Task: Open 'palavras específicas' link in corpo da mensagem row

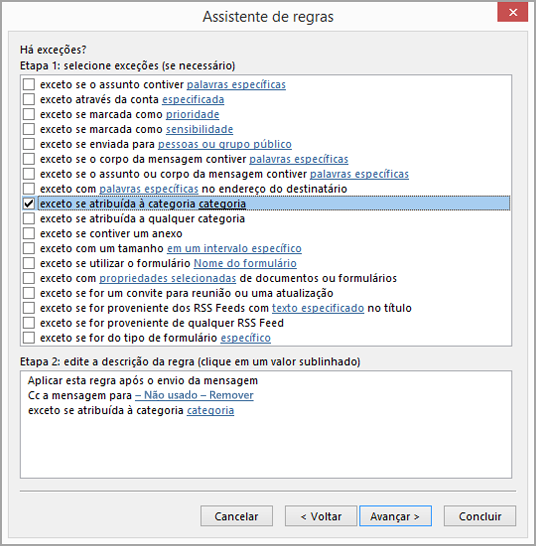Action: tap(298, 159)
